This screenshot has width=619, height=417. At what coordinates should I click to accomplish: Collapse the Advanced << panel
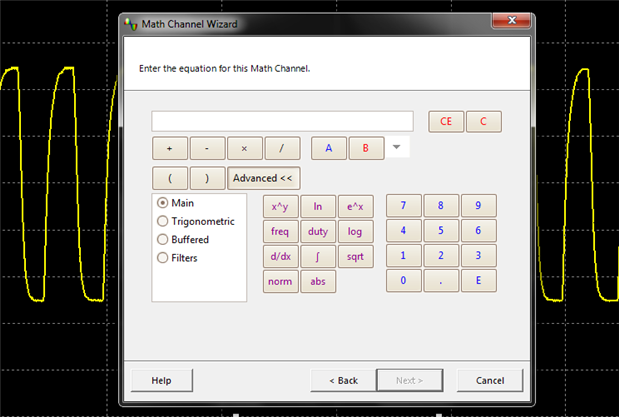click(263, 178)
